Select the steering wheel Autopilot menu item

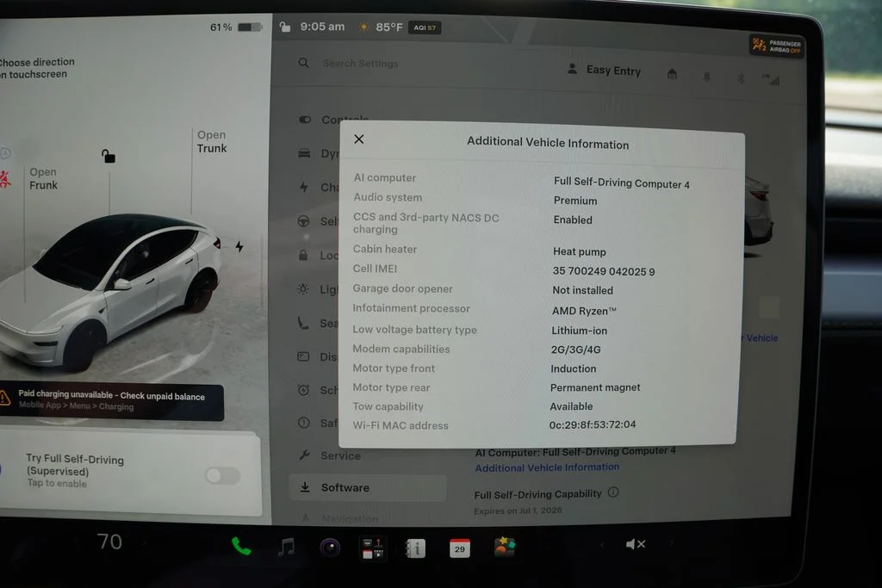coord(319,221)
